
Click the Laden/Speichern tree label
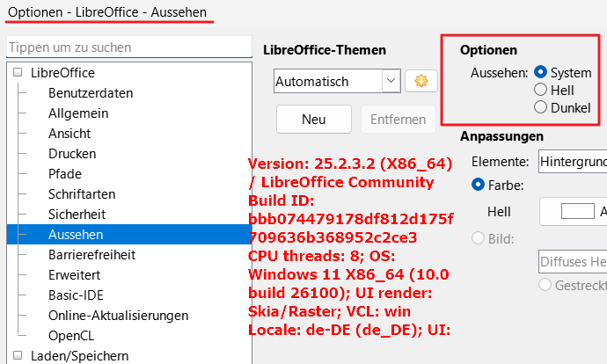[x=80, y=355]
